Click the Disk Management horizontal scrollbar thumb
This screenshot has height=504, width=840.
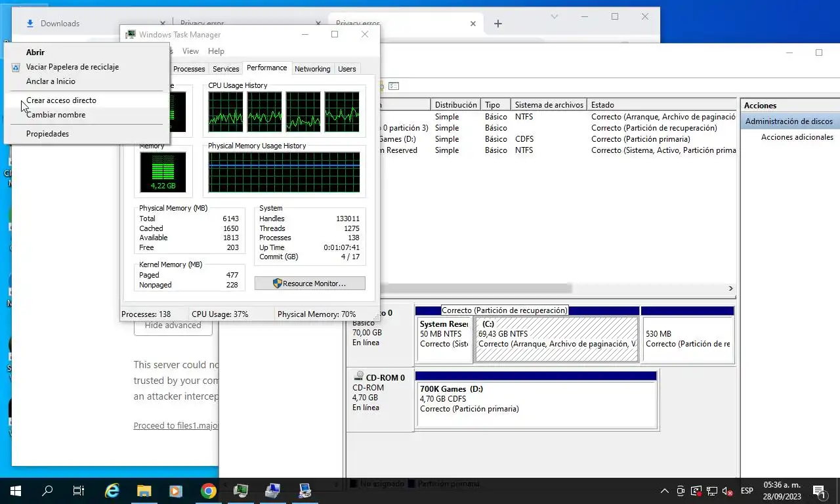click(475, 288)
